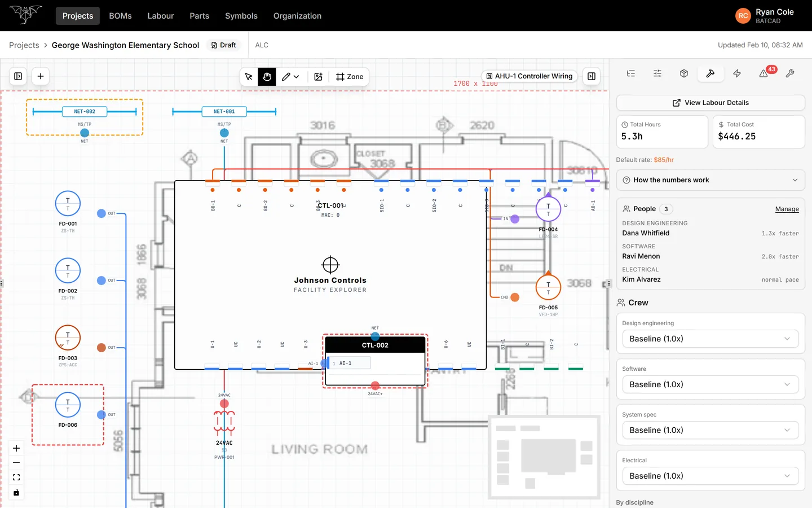The height and width of the screenshot is (508, 812).
Task: Open the wrench tools panel tab
Action: point(790,73)
